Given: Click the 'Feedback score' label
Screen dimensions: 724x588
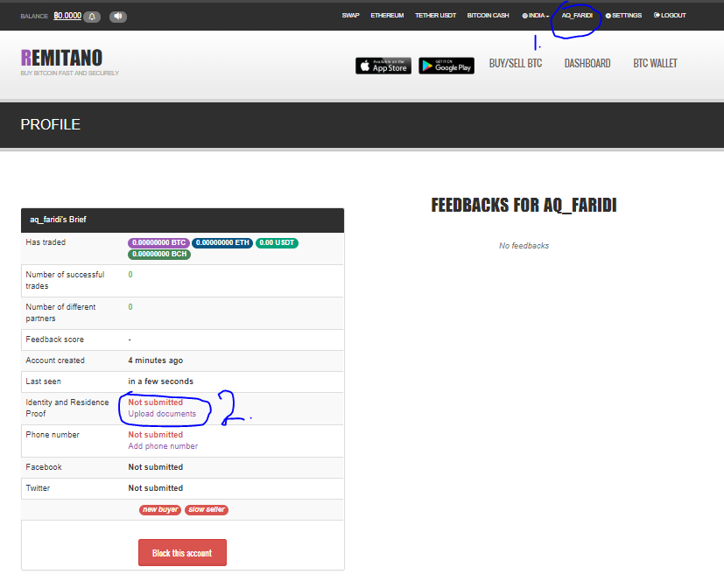Looking at the screenshot, I should tap(55, 339).
